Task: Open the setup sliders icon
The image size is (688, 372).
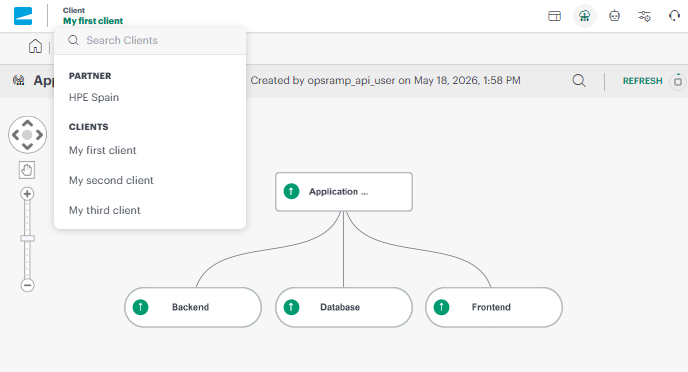Action: click(x=644, y=16)
